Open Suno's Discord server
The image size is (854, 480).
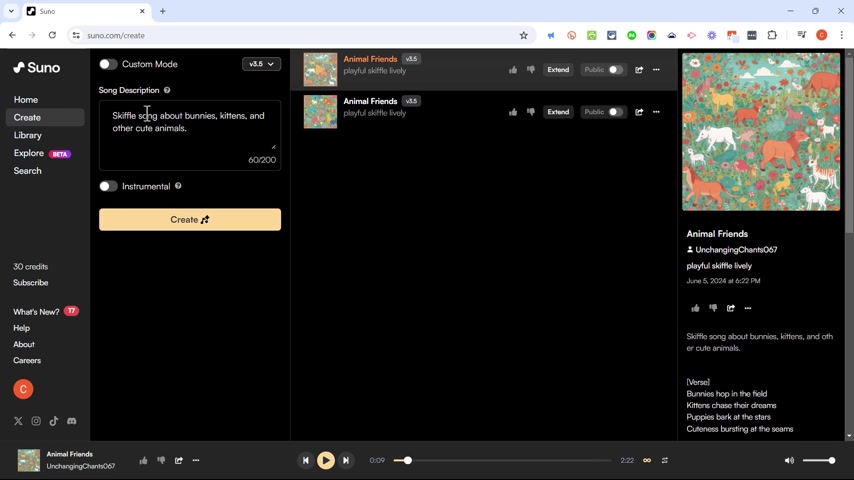71,421
